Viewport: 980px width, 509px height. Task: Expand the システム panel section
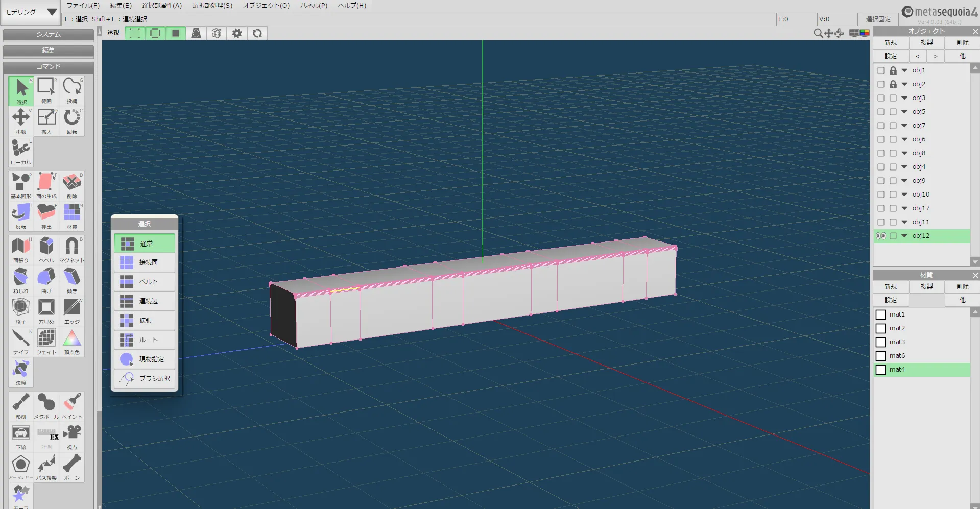[x=48, y=34]
